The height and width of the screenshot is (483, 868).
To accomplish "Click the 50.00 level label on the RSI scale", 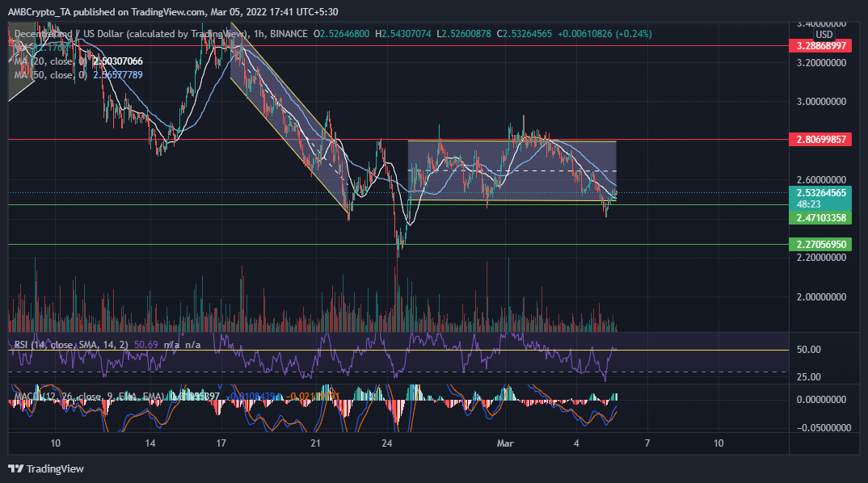I will tap(810, 350).
